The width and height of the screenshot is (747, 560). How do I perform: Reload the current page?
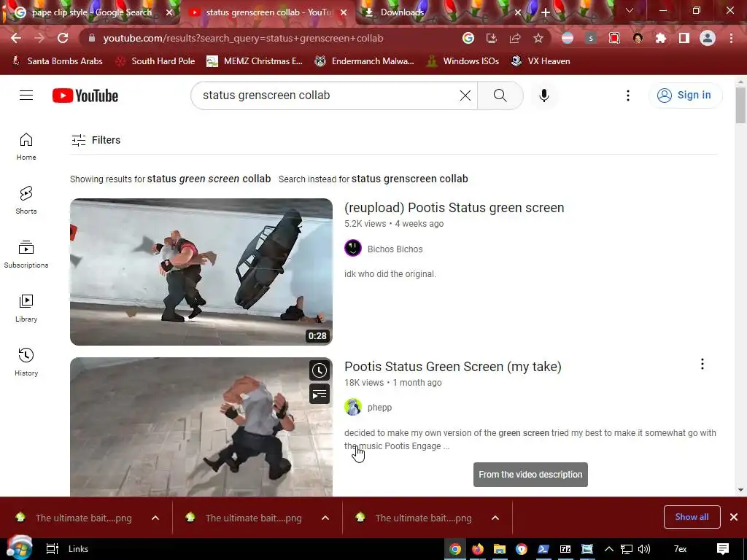(63, 38)
